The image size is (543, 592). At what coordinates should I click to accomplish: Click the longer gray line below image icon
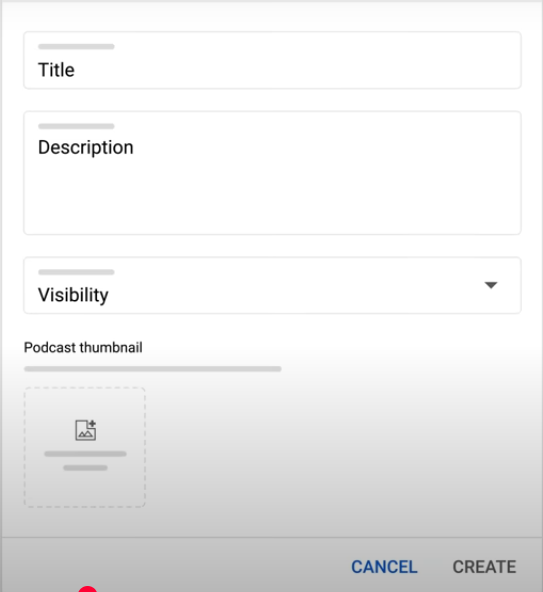85,454
